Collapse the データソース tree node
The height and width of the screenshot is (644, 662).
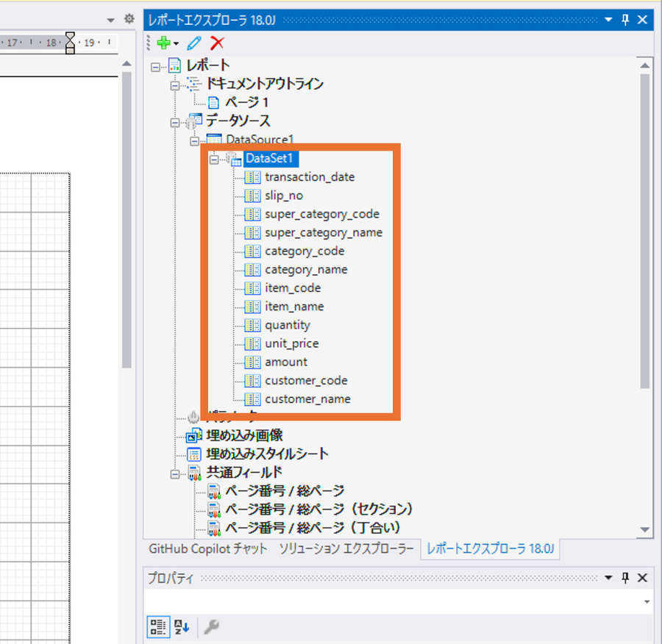175,121
